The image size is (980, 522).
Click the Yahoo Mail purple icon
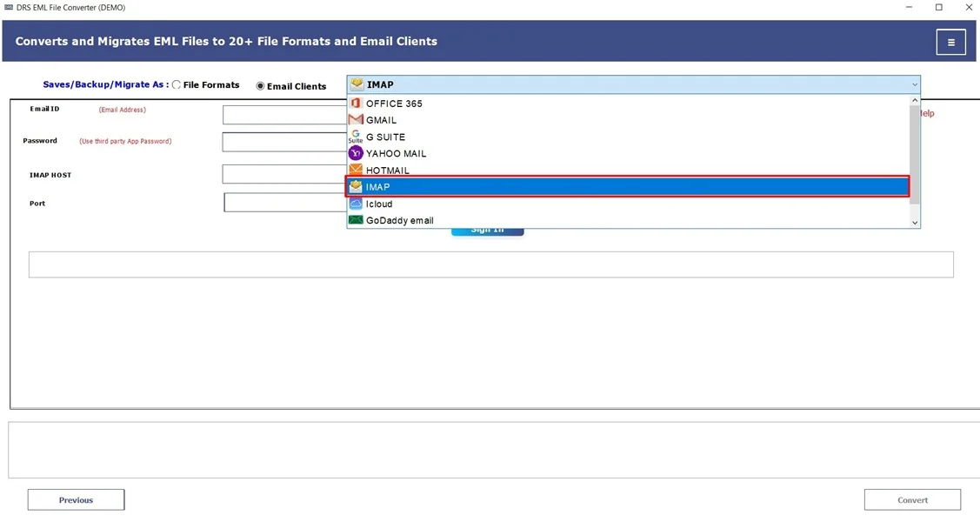(x=356, y=153)
